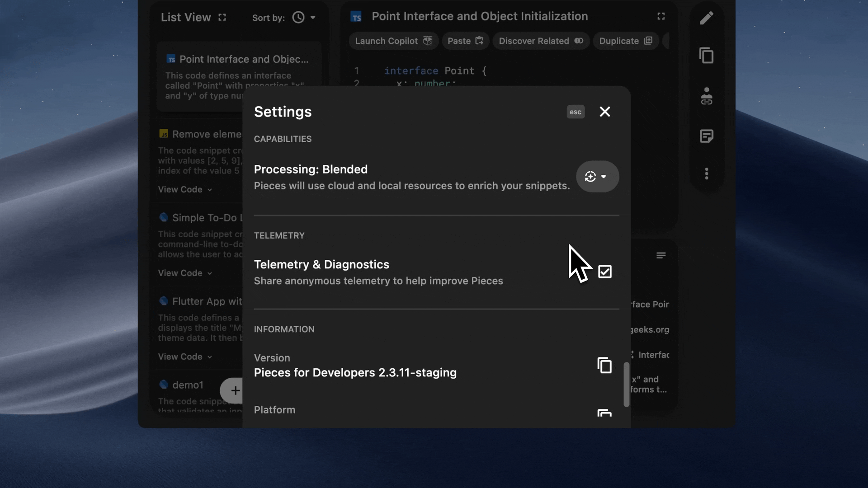868x488 pixels.
Task: Click the annotations note icon in sidebar
Action: coord(706,136)
